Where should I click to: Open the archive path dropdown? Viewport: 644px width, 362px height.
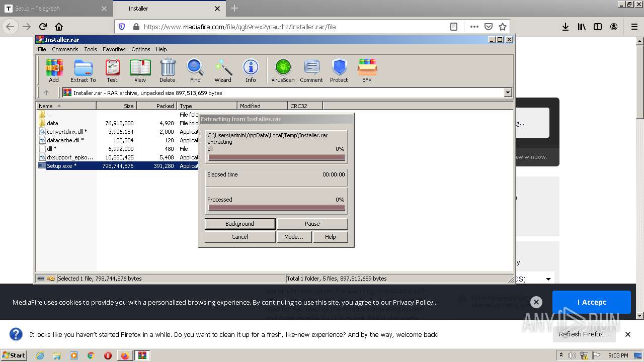508,93
